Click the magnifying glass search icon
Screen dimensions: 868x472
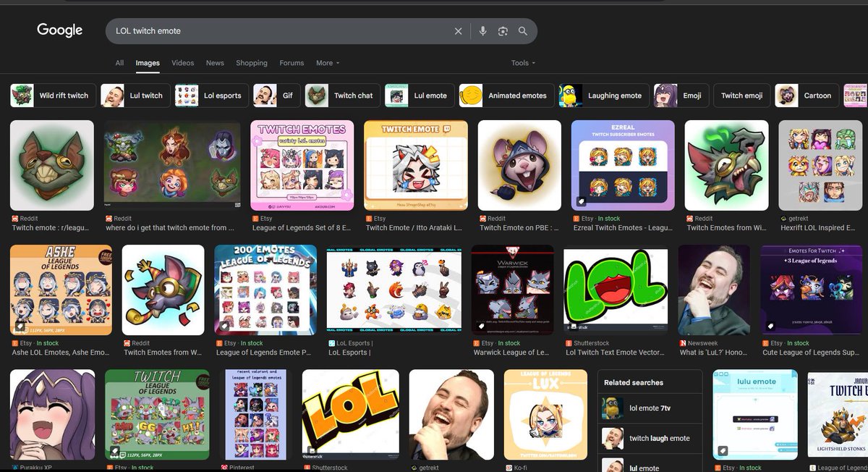(523, 31)
